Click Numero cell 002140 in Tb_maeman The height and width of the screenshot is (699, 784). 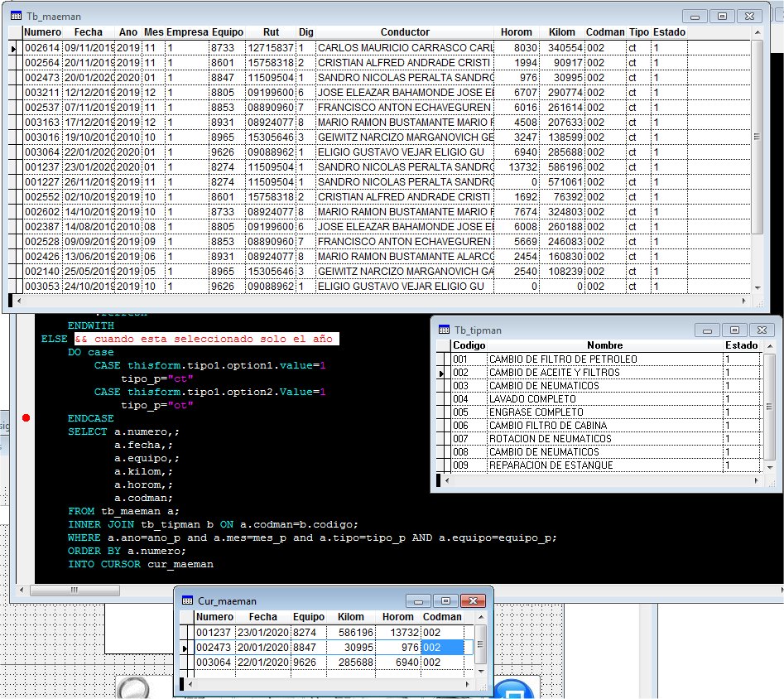point(42,271)
